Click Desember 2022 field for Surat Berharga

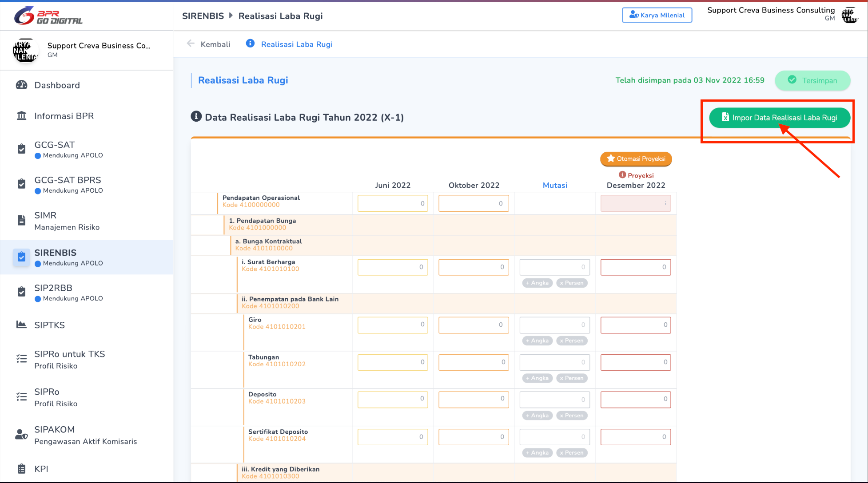click(x=636, y=267)
